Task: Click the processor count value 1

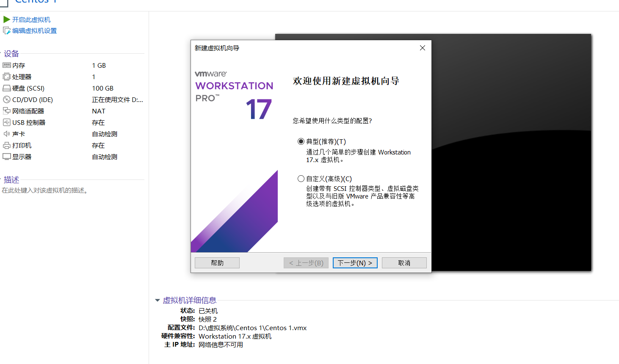Action: click(x=94, y=77)
